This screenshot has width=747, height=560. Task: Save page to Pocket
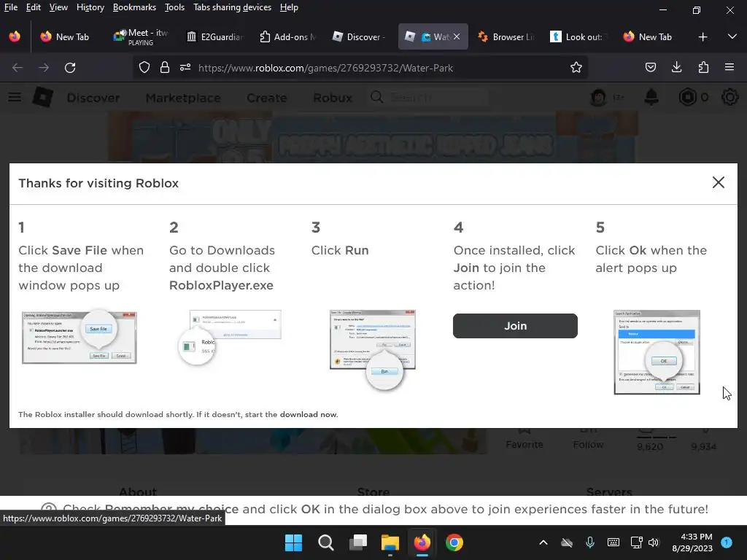click(x=650, y=68)
